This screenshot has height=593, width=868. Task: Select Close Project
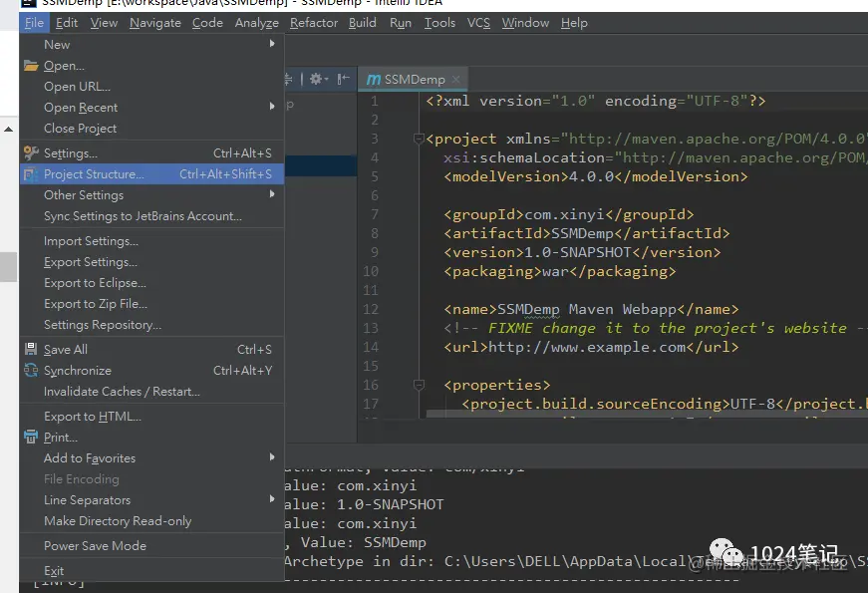151,129
